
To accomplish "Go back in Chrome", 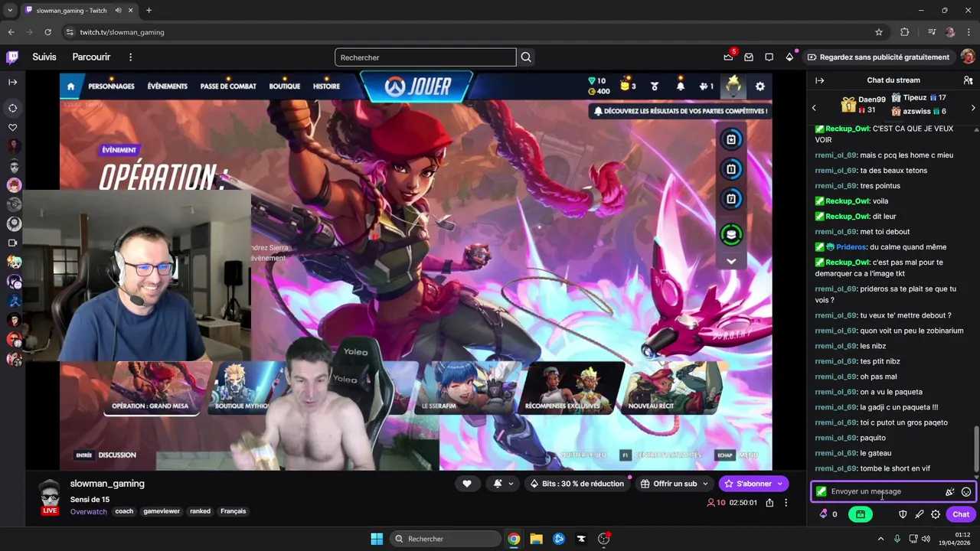I will pyautogui.click(x=11, y=32).
